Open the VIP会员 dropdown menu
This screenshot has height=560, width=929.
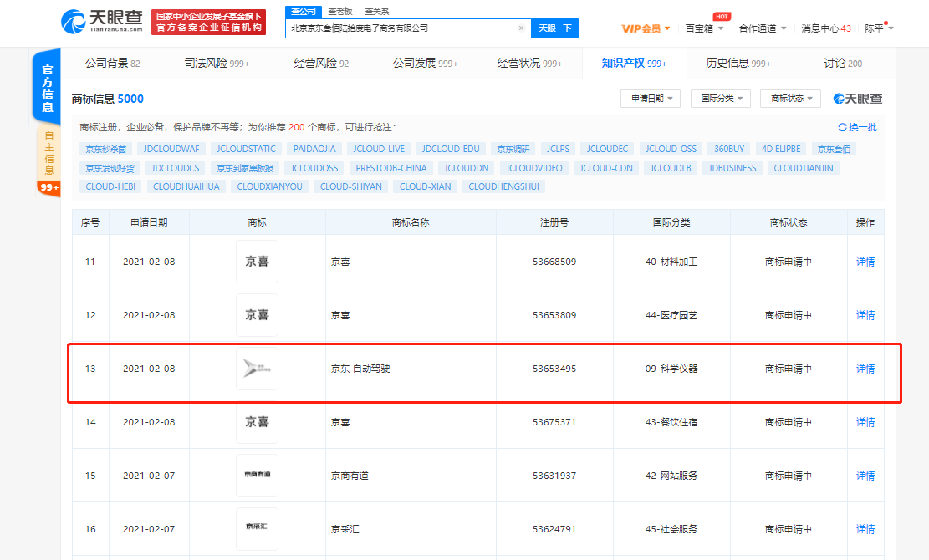point(646,28)
